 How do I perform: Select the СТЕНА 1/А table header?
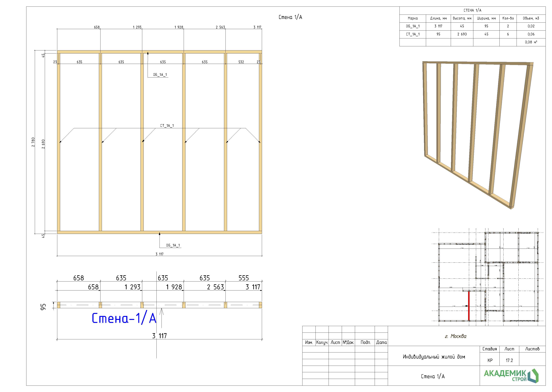[x=472, y=10]
